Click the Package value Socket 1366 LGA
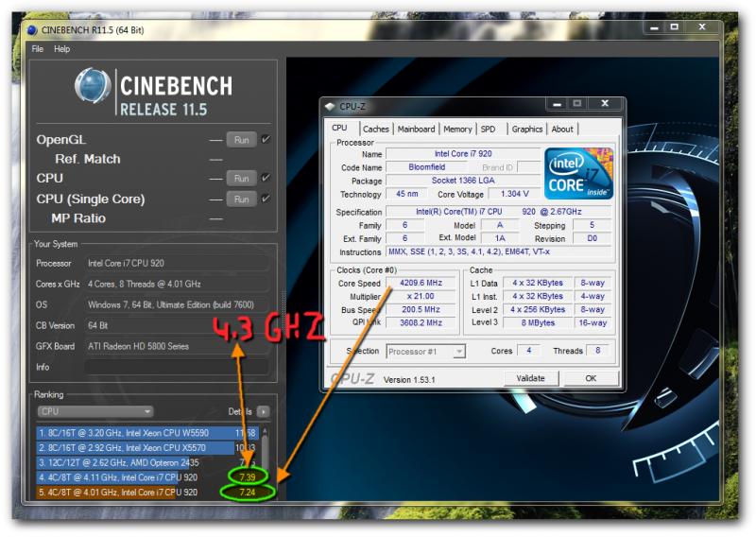Viewport: 756px width, 537px height. click(463, 181)
